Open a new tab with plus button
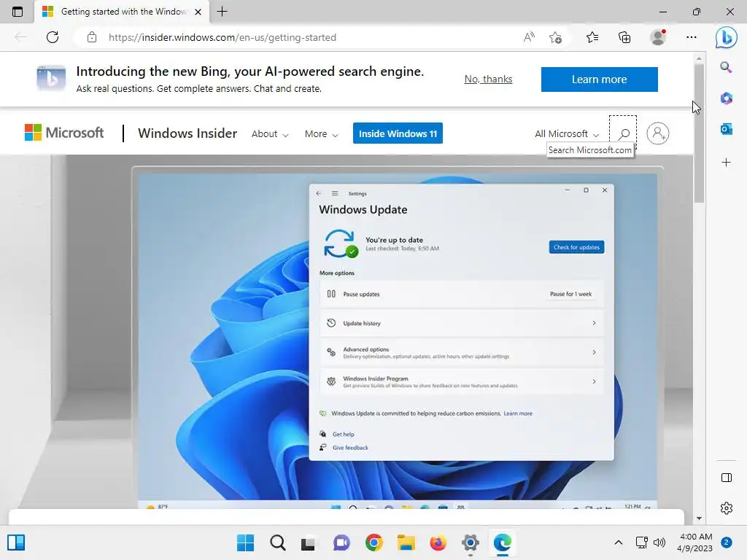 coord(222,12)
